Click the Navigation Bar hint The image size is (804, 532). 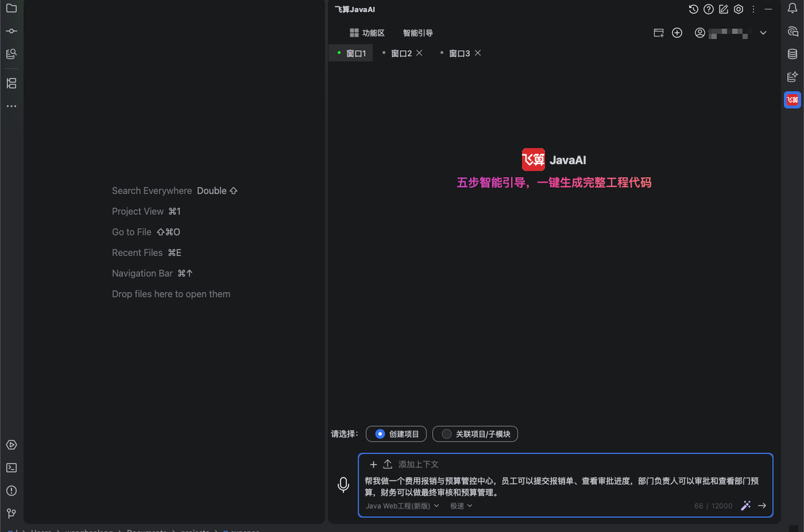coord(153,274)
